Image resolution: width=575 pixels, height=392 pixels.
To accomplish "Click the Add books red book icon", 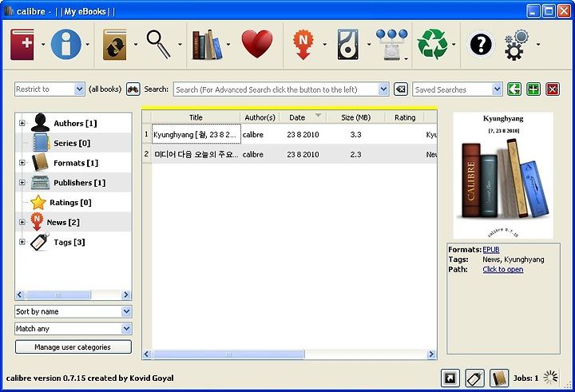I will (22, 45).
